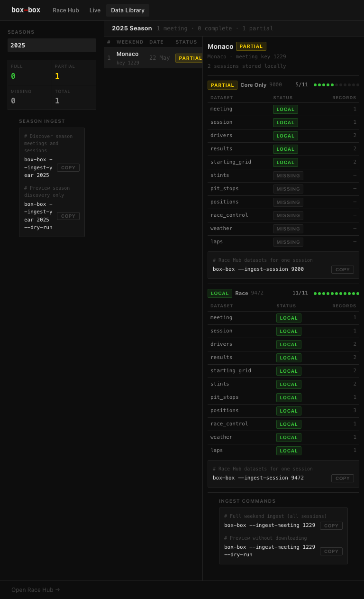The height and width of the screenshot is (599, 364).
Task: Click the PARTIAL badge beside Core Only
Action: [x=222, y=85]
